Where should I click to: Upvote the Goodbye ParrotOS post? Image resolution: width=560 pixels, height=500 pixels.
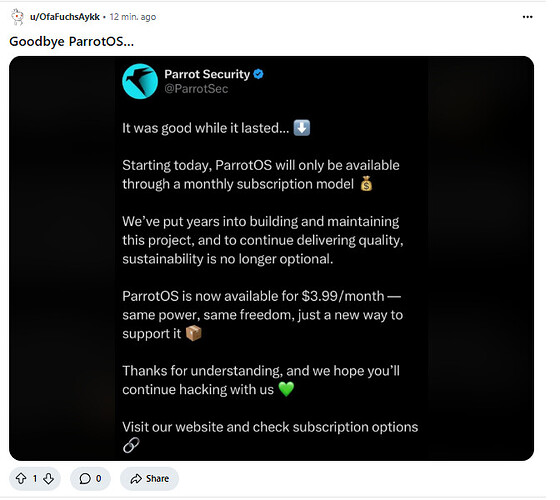tap(21, 479)
